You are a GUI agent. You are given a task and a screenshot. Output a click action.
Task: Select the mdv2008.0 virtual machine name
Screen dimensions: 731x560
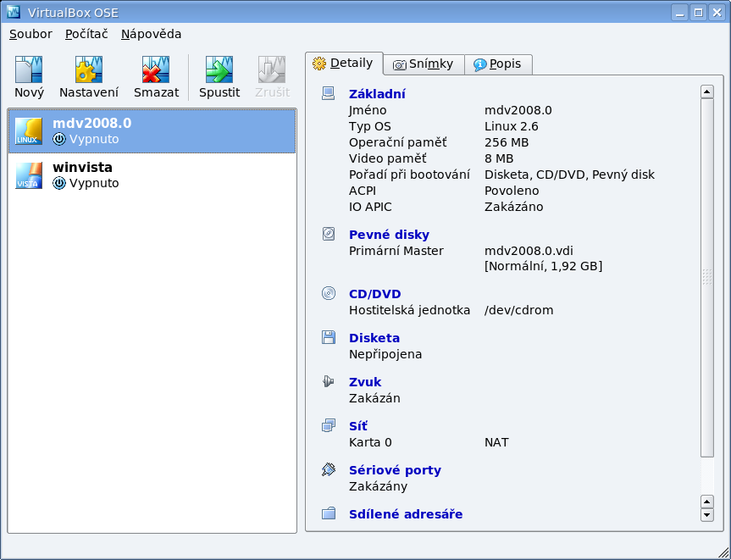(x=91, y=123)
